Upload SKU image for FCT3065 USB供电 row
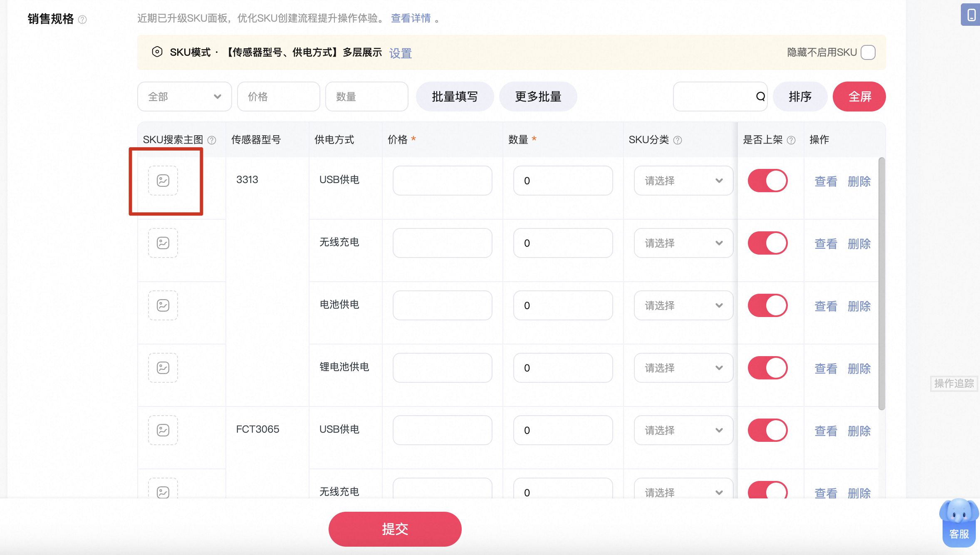 point(163,430)
